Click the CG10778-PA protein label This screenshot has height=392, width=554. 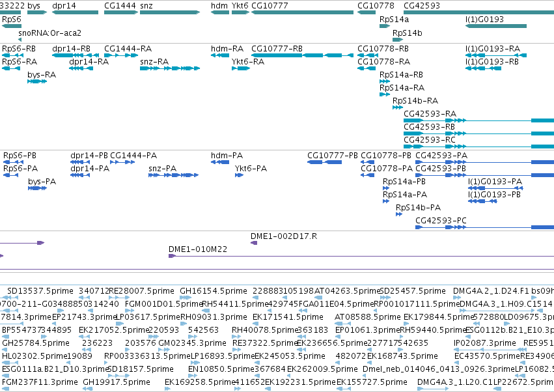pos(387,168)
